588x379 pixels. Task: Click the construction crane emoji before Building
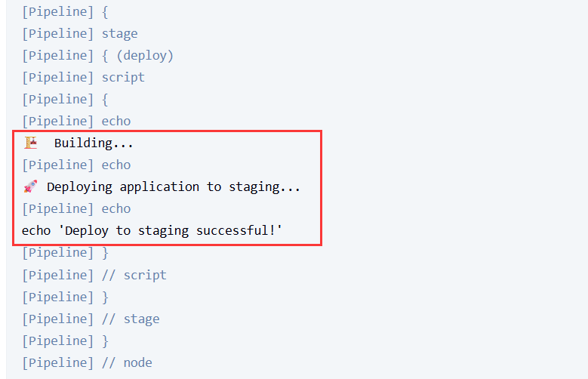[x=31, y=143]
